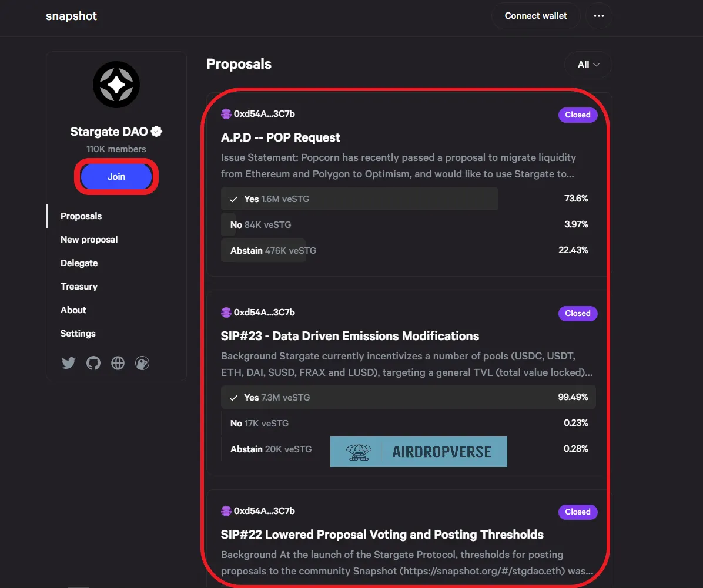Join the Stargate DAO space
The image size is (703, 588).
coord(116,177)
